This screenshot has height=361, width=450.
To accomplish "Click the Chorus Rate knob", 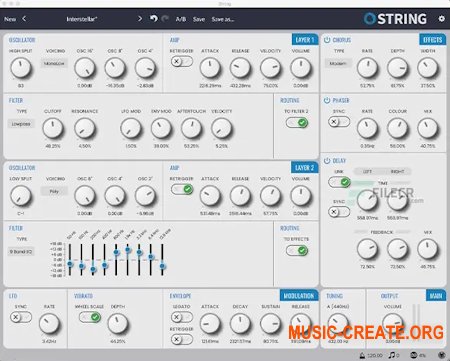I will (x=367, y=68).
